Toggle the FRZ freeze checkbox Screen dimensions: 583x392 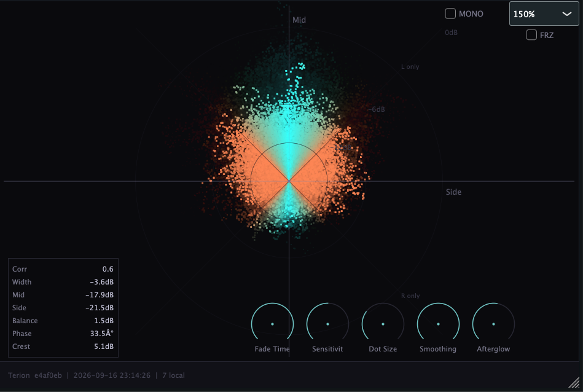click(531, 35)
